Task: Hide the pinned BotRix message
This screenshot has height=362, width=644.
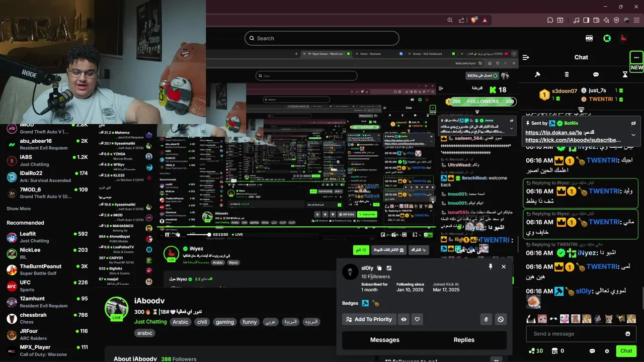Action: point(633,123)
